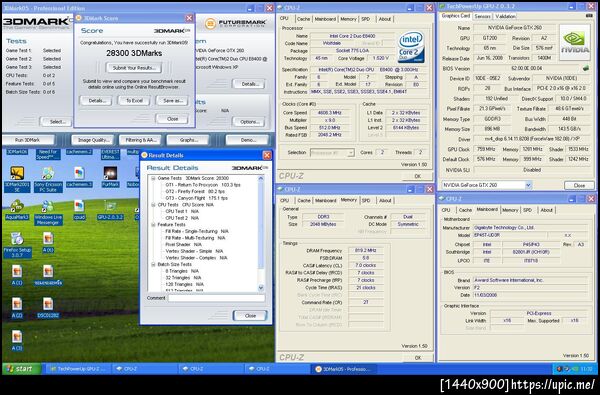Viewport: 600px width, 395px height.
Task: Switch to 3DMark05 taskbar button
Action: click(x=343, y=369)
